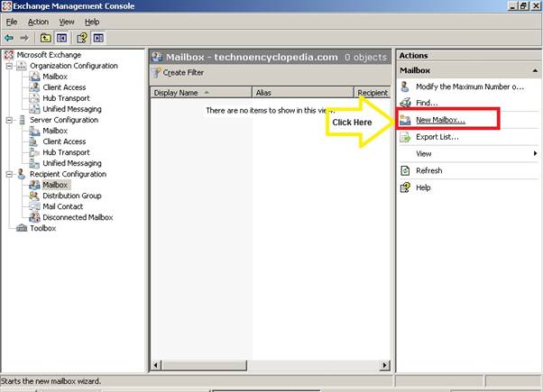Click Find... in Actions pane
This screenshot has height=392, width=543.
[x=427, y=103]
